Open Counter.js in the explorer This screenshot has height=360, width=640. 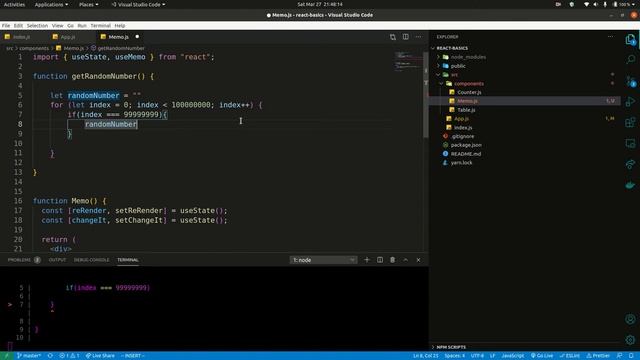pos(469,92)
